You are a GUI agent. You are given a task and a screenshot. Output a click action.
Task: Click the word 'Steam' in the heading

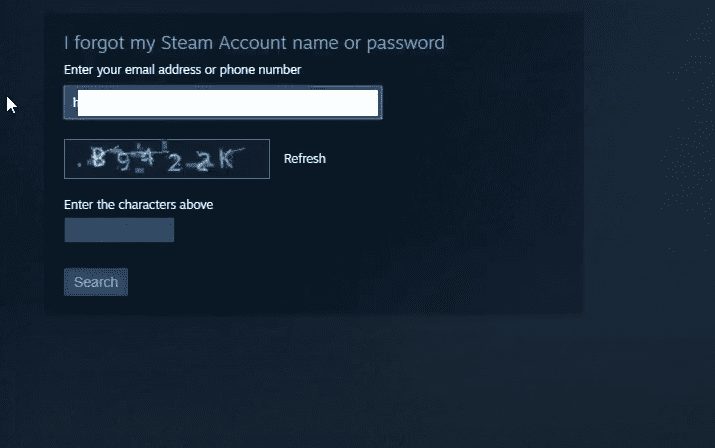click(187, 43)
